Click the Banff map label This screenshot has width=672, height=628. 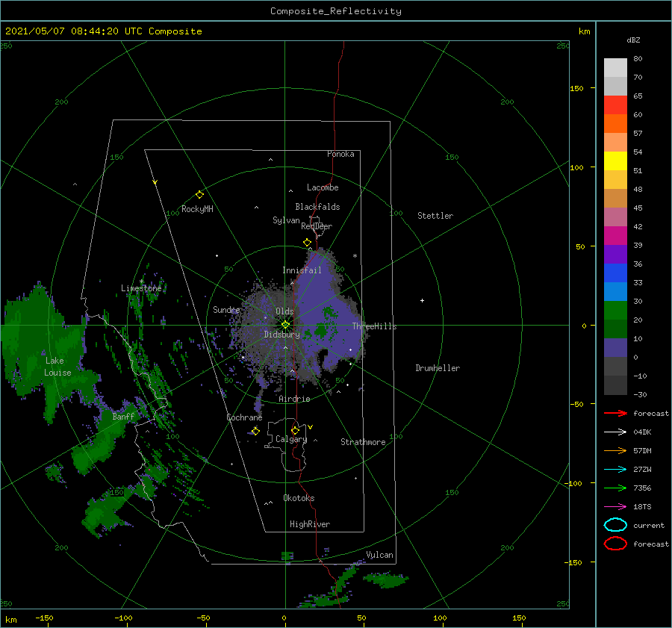(x=123, y=417)
